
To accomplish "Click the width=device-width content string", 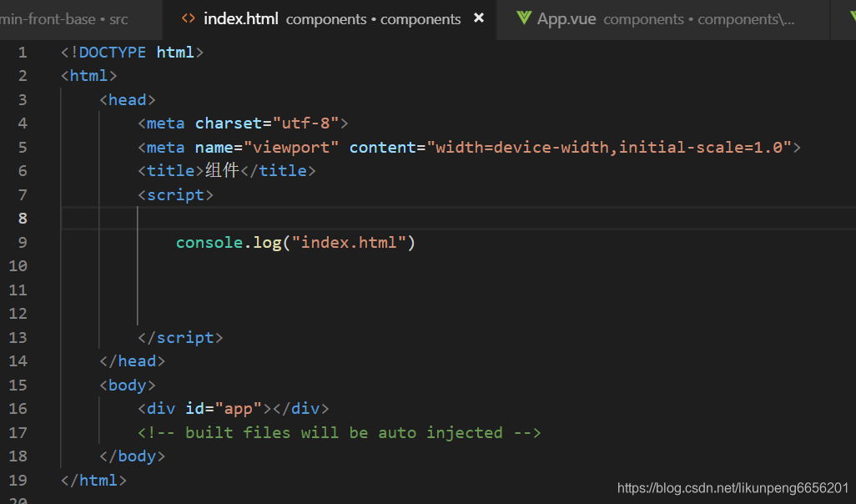I will (609, 148).
